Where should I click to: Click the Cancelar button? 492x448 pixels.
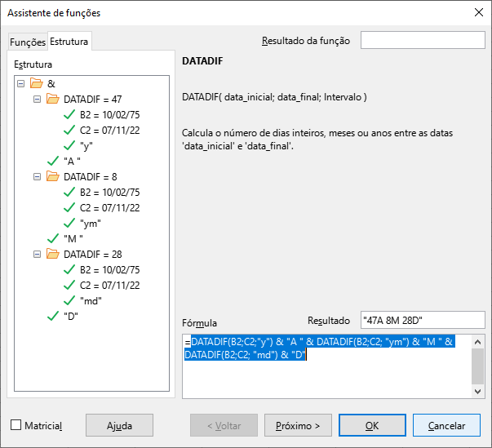[446, 425]
